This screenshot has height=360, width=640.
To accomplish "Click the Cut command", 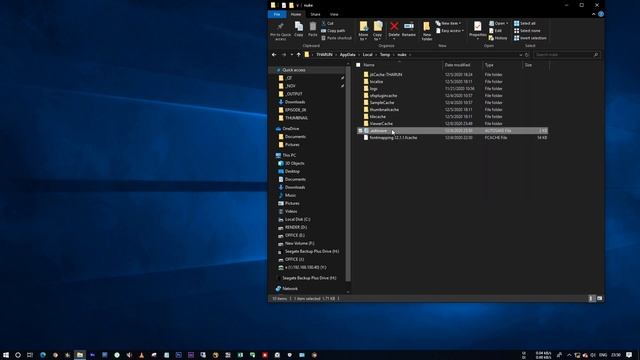I will pos(327,23).
